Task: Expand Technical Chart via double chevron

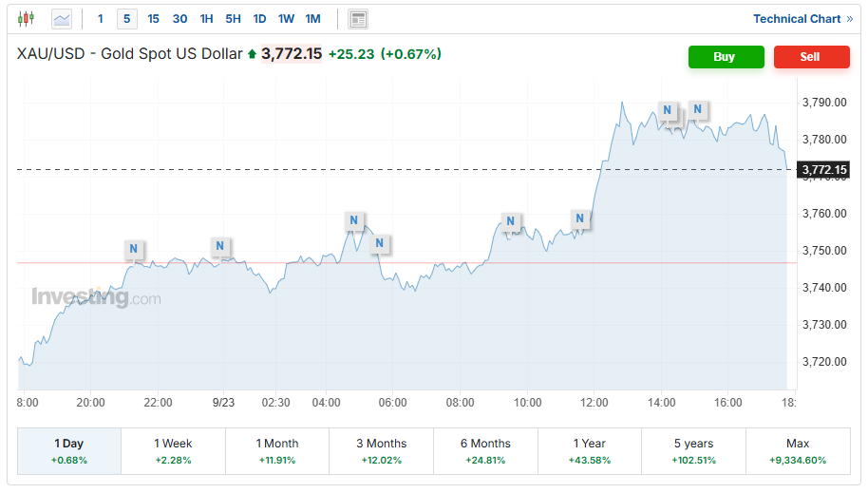Action: pyautogui.click(x=849, y=19)
